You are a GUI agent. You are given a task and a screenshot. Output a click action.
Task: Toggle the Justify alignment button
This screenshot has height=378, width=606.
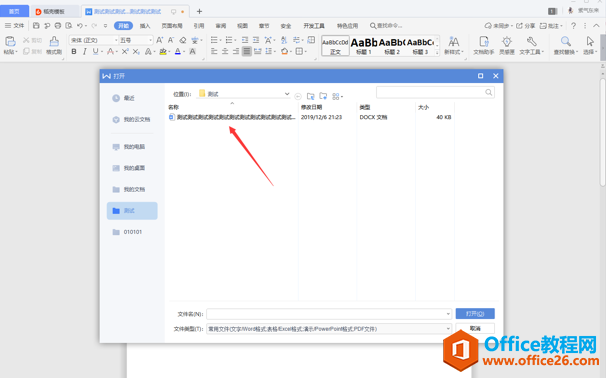pyautogui.click(x=247, y=51)
